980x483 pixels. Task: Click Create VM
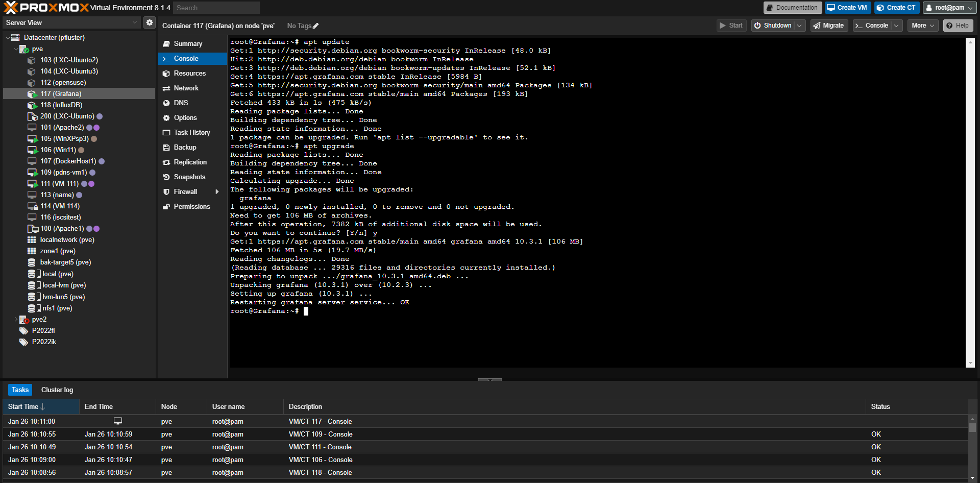tap(847, 8)
